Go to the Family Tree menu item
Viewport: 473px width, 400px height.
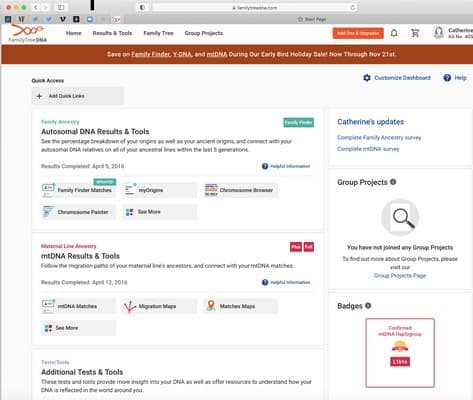[x=158, y=33]
